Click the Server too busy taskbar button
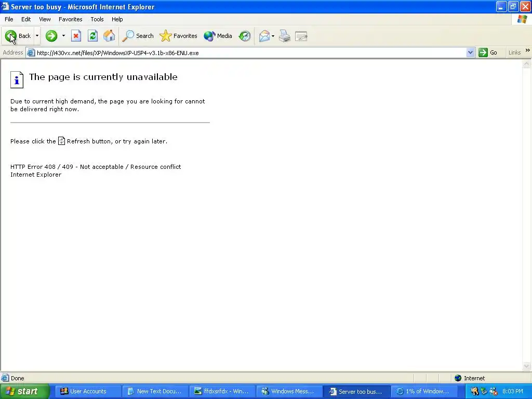The image size is (532, 399). pos(356,392)
